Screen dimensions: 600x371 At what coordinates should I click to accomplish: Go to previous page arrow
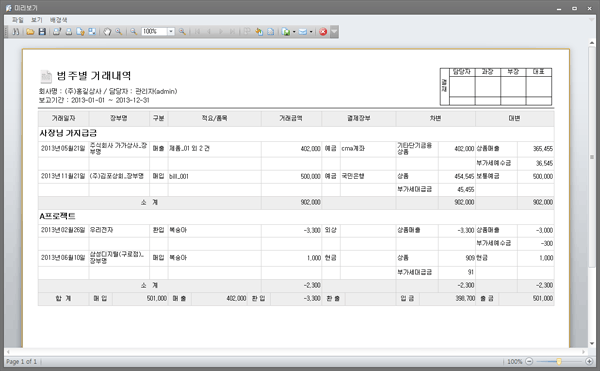click(209, 32)
